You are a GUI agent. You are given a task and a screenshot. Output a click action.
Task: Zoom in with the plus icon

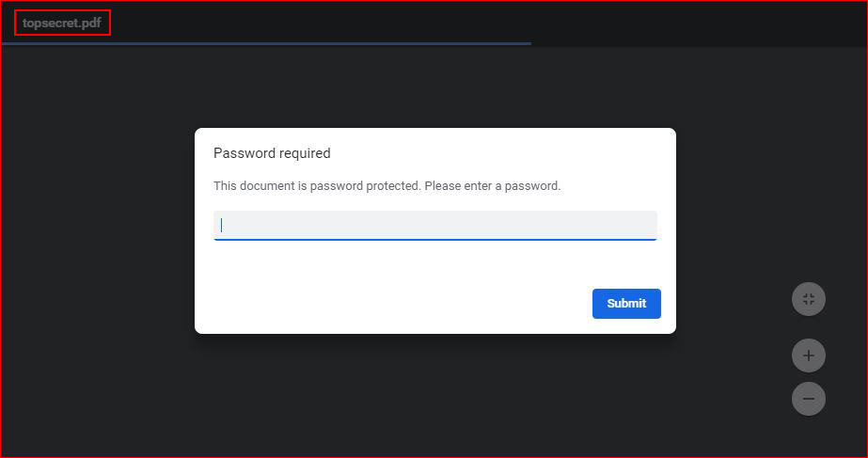click(808, 355)
